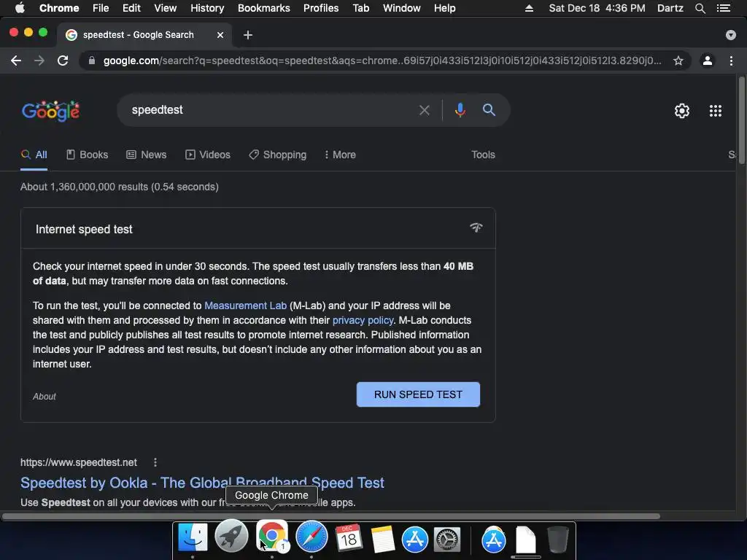This screenshot has height=560, width=747.
Task: Open options for speedtest.net result
Action: coord(155,462)
